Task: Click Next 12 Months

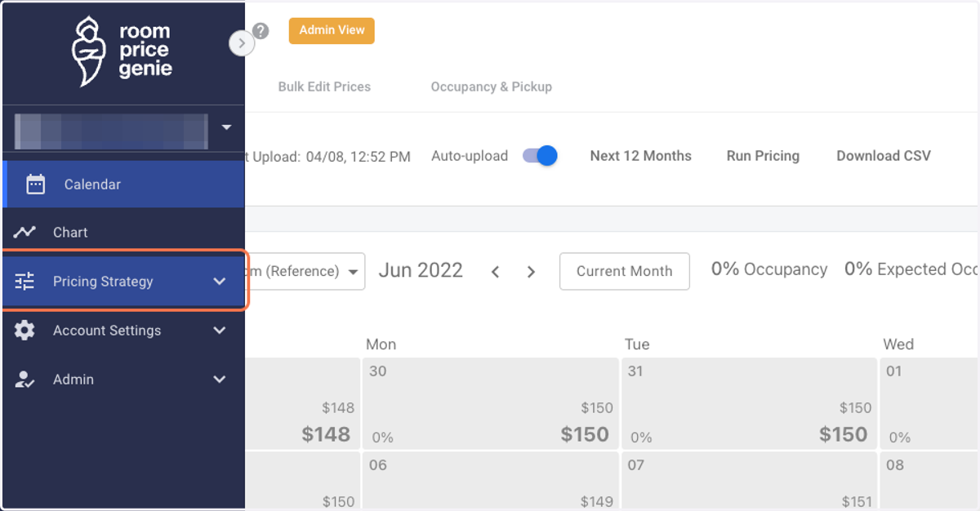Action: pos(641,156)
